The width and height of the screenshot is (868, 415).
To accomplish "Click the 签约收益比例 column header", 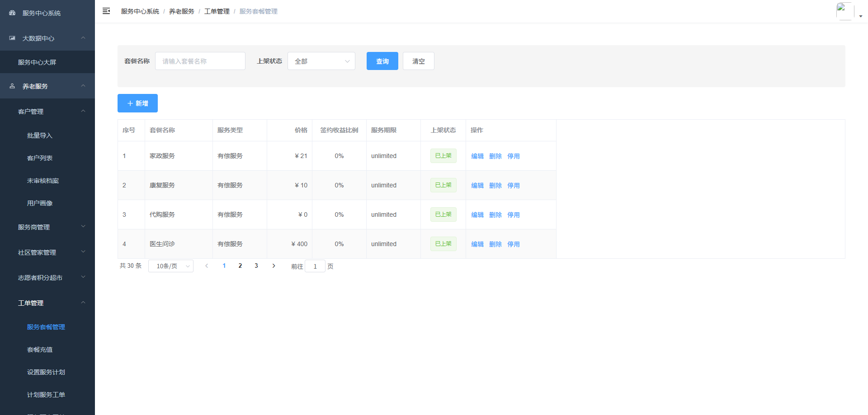I will (x=339, y=130).
